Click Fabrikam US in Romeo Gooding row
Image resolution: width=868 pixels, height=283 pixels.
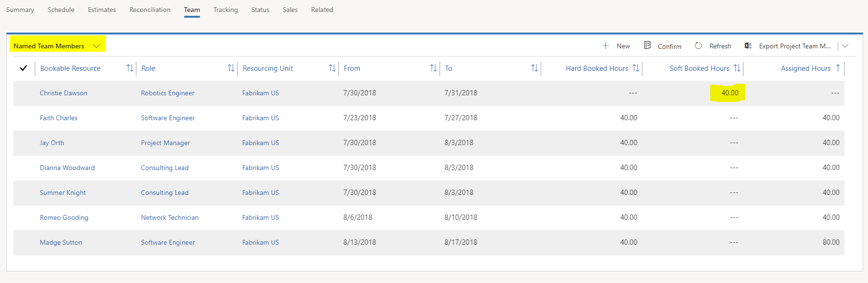point(260,217)
